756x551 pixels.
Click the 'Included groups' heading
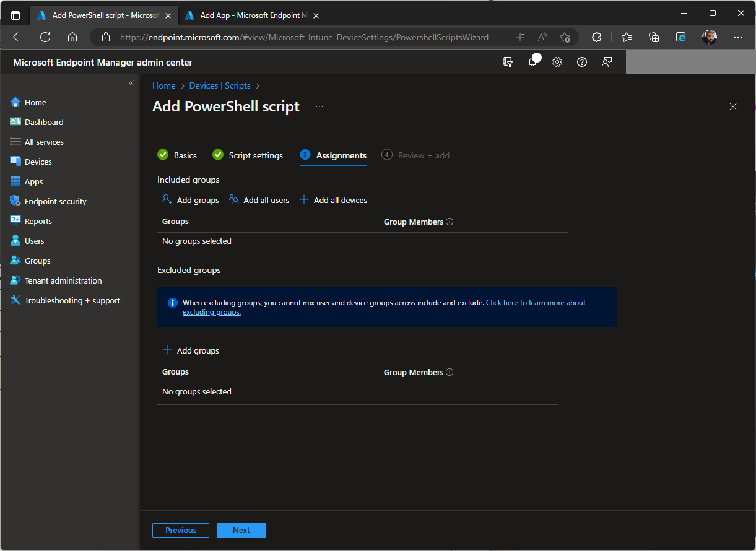[x=188, y=180]
